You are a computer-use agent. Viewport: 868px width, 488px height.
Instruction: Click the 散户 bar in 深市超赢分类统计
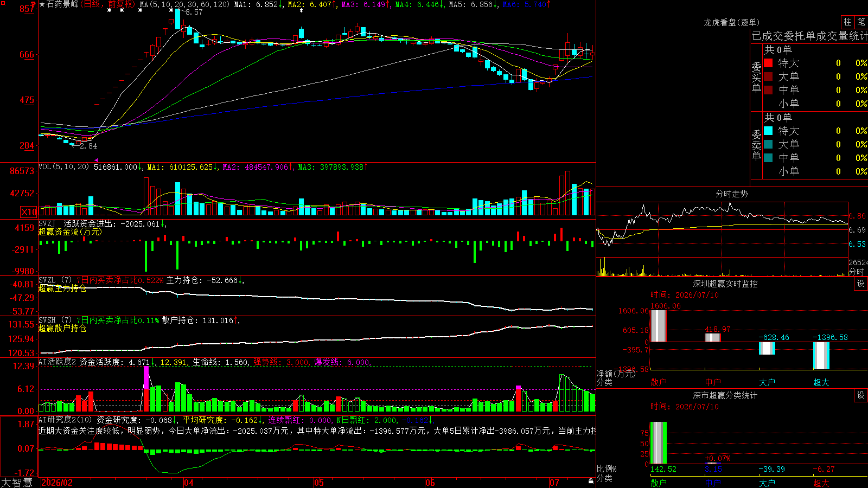tap(659, 443)
